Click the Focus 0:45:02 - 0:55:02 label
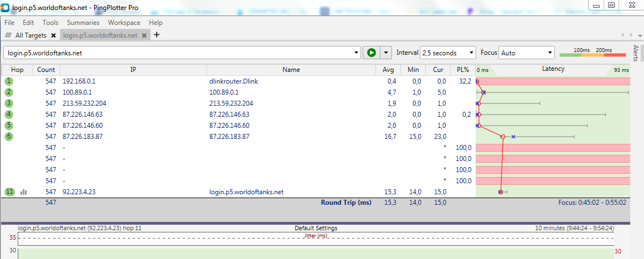This screenshot has width=644, height=259. [592, 203]
